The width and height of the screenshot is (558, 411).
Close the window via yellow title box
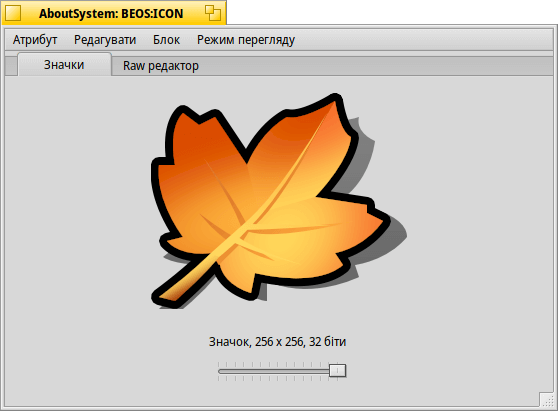pyautogui.click(x=13, y=14)
